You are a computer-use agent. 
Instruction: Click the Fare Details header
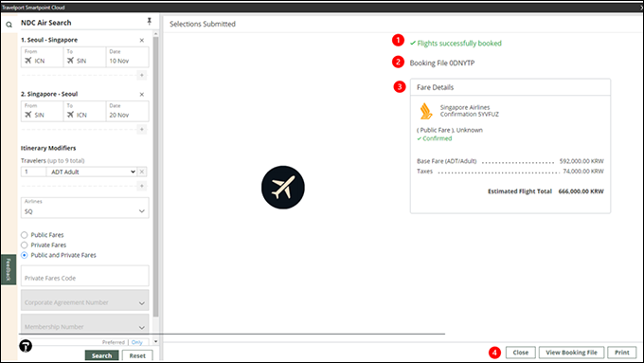[x=435, y=87]
